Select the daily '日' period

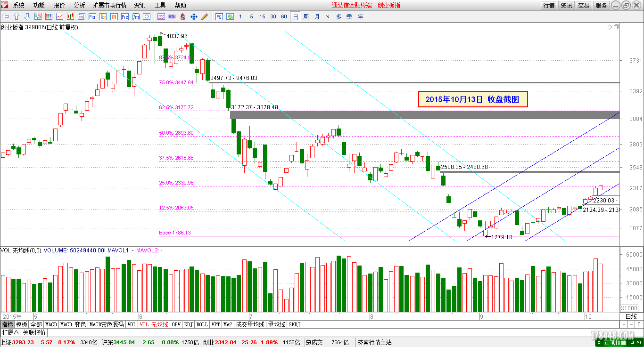(296, 16)
